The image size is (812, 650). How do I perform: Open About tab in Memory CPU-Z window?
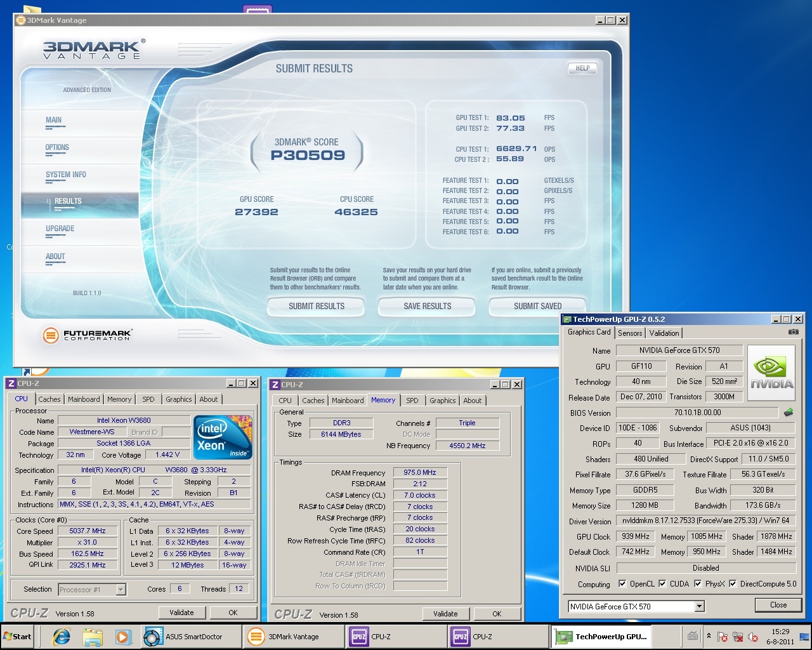coord(473,401)
